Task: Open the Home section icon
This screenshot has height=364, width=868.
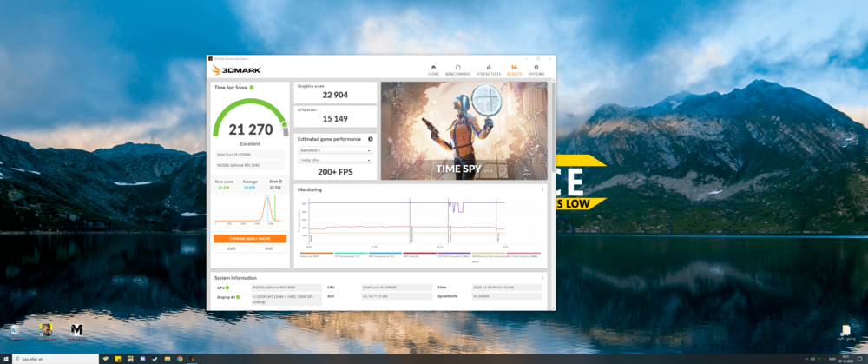Action: pyautogui.click(x=433, y=69)
